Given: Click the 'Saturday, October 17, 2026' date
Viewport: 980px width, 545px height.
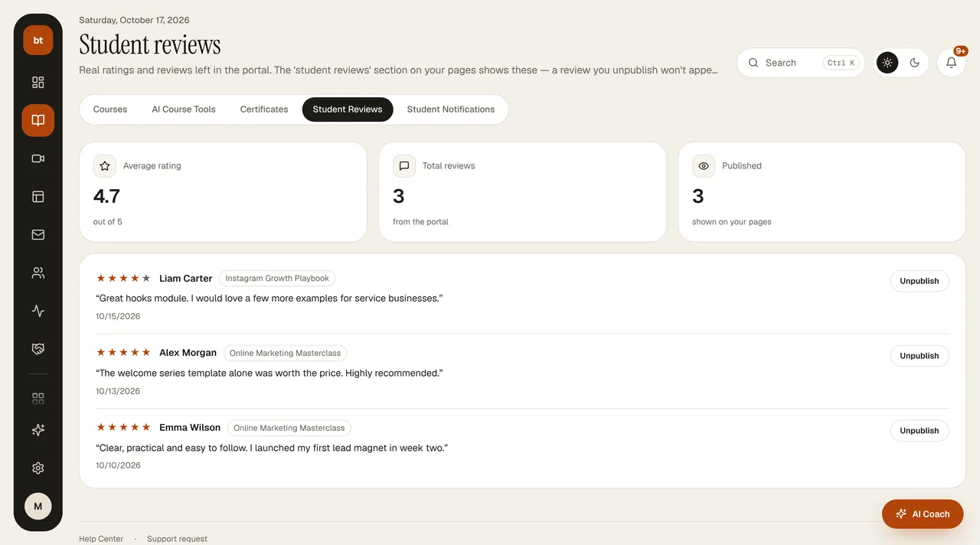Looking at the screenshot, I should pyautogui.click(x=134, y=20).
